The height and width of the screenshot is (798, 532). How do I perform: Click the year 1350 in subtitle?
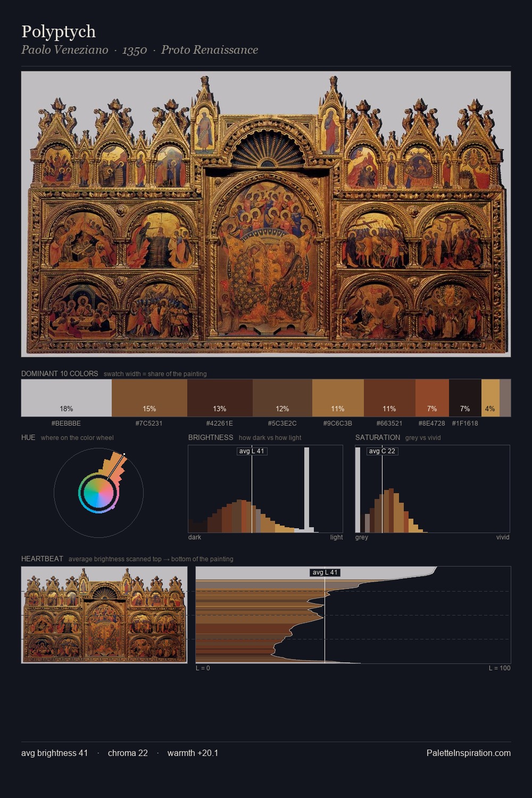(134, 50)
